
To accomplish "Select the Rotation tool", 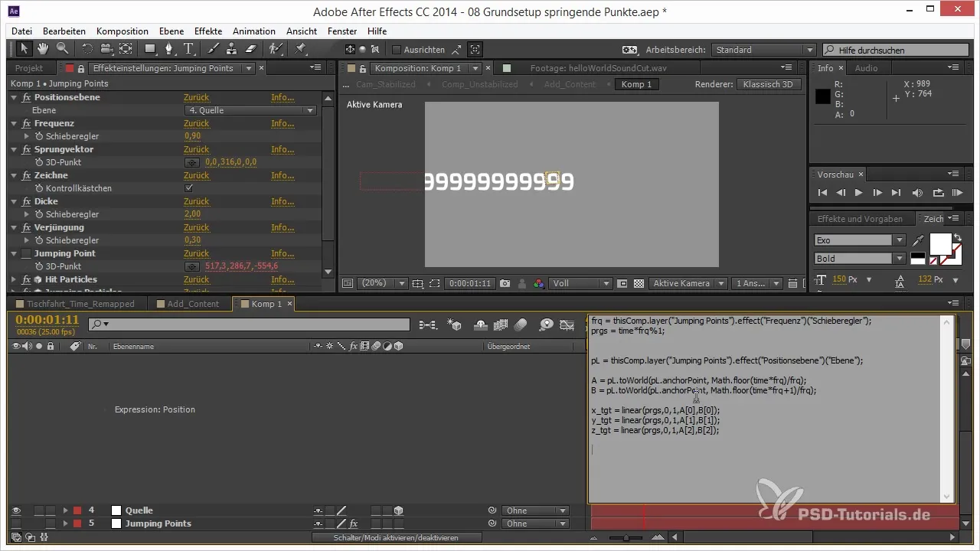I will pos(87,49).
